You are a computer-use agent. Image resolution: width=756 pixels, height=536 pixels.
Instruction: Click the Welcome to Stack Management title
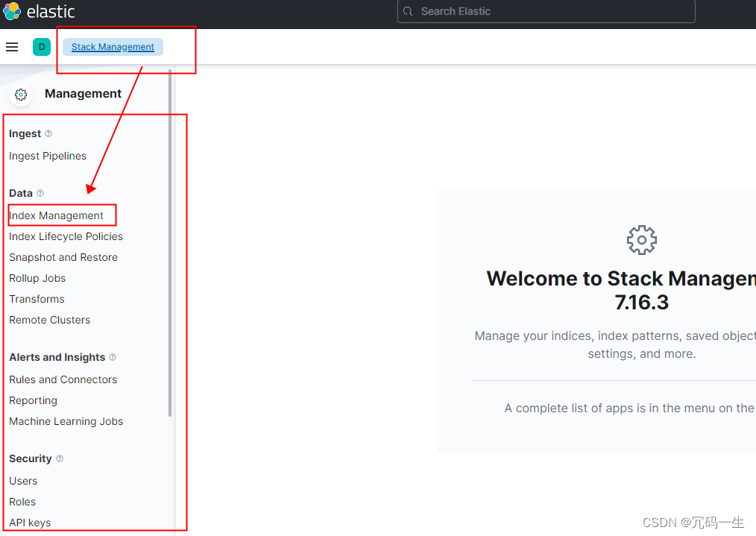621,279
